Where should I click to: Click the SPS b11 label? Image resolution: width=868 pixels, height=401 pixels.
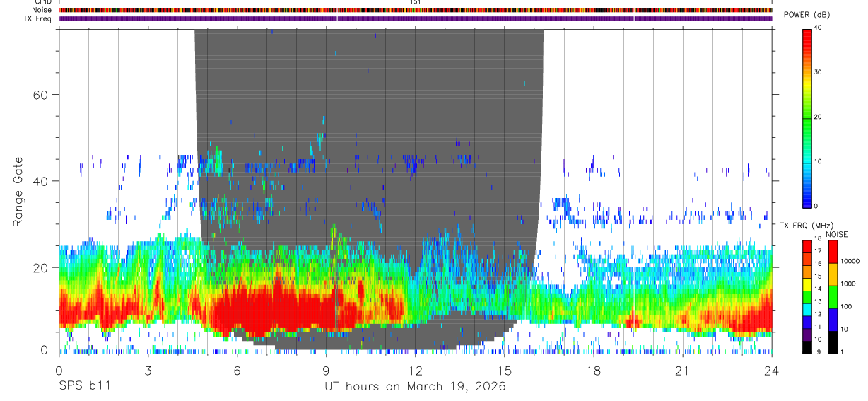(x=83, y=387)
